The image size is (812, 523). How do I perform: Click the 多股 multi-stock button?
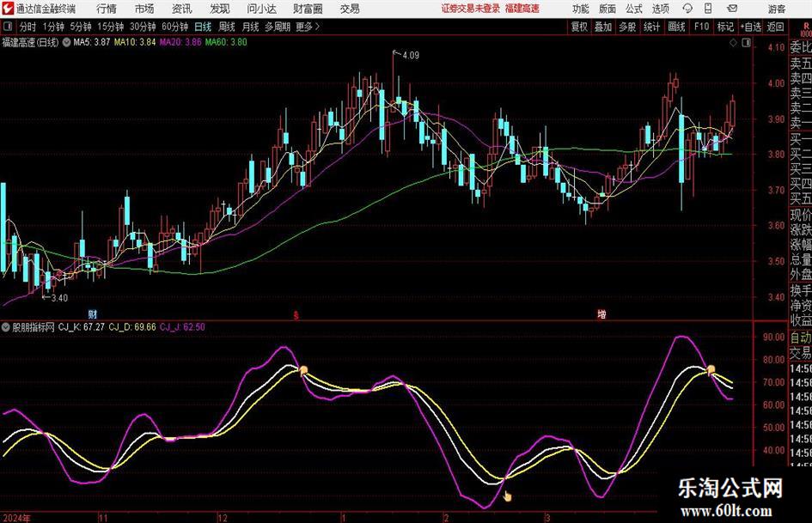(x=627, y=27)
